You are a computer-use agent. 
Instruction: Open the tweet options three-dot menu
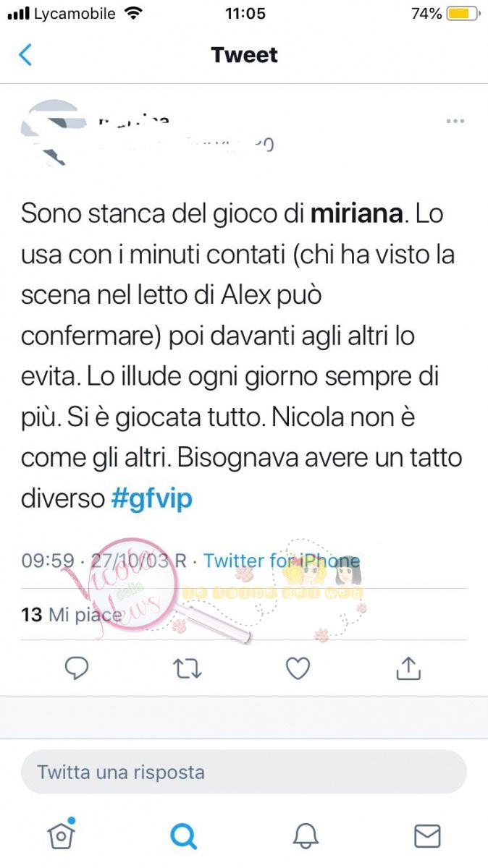pos(455,121)
